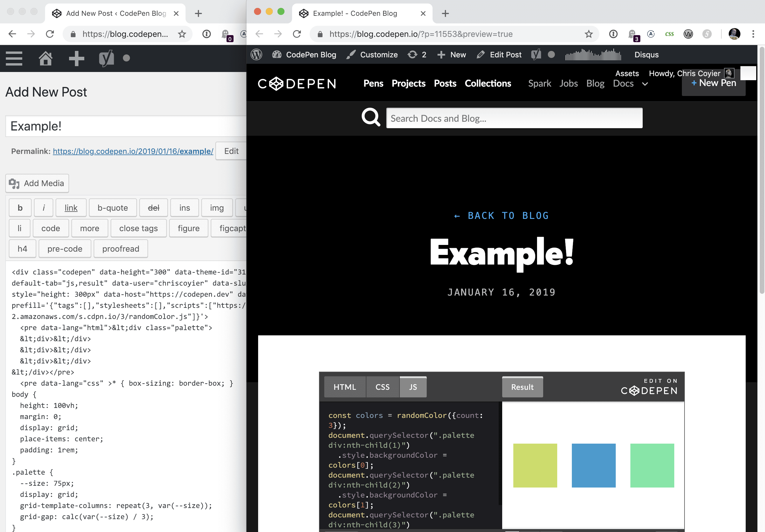Reload the Example! preview browser tab
This screenshot has width=765, height=532.
pos(296,34)
